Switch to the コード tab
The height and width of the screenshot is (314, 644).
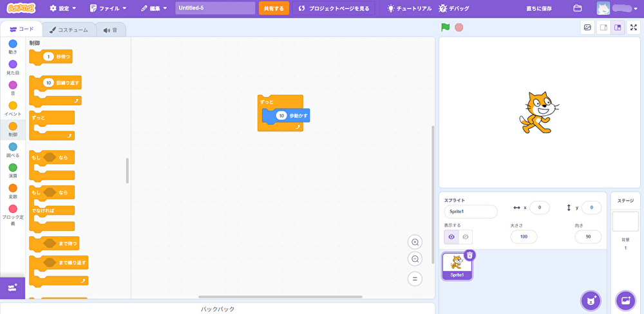tap(21, 29)
